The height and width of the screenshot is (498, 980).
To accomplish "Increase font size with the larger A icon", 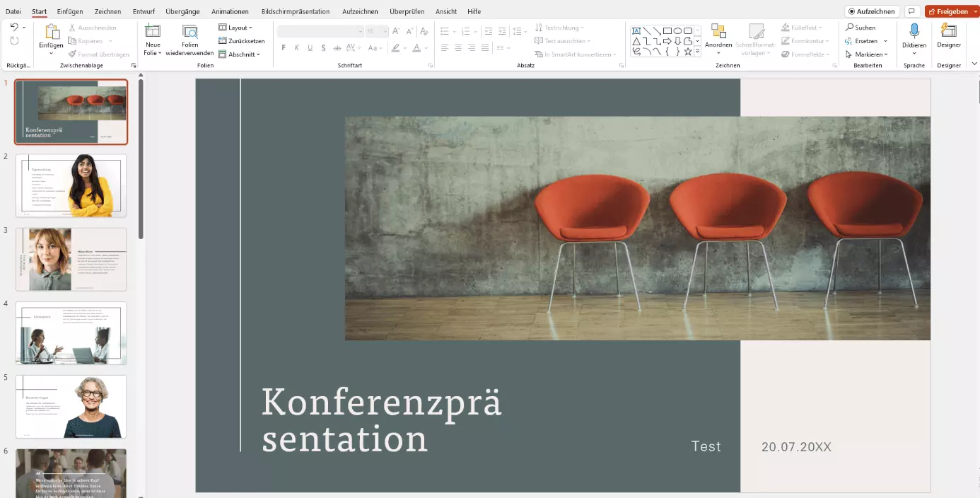I will tap(396, 31).
